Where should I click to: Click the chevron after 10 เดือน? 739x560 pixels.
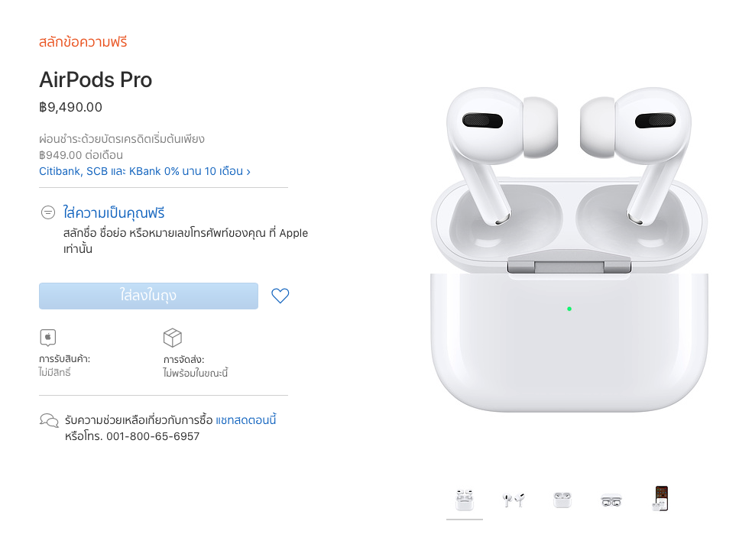(x=248, y=172)
